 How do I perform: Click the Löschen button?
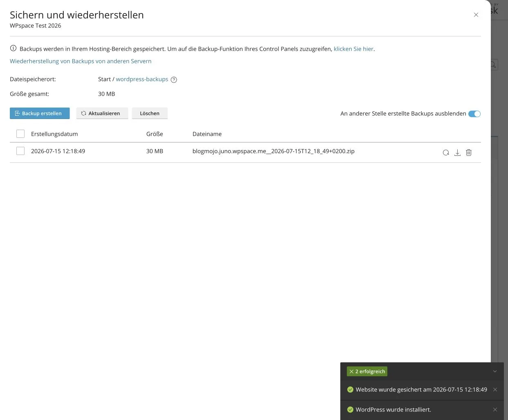point(150,113)
